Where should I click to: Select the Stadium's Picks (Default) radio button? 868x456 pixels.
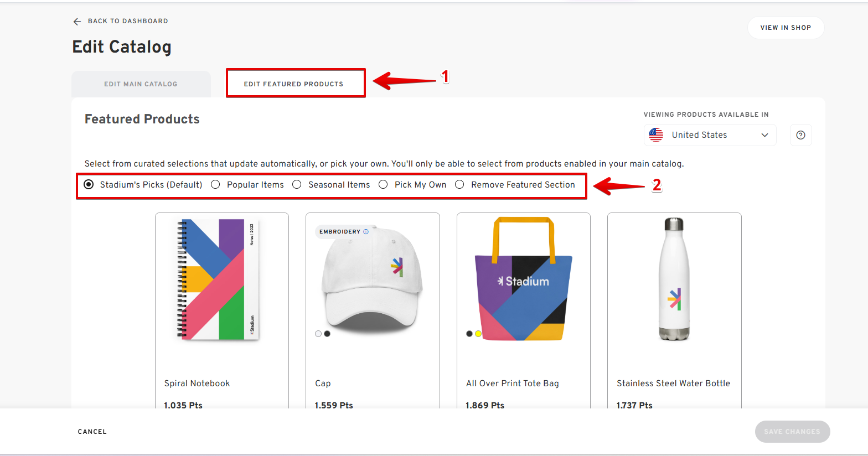[x=89, y=185]
